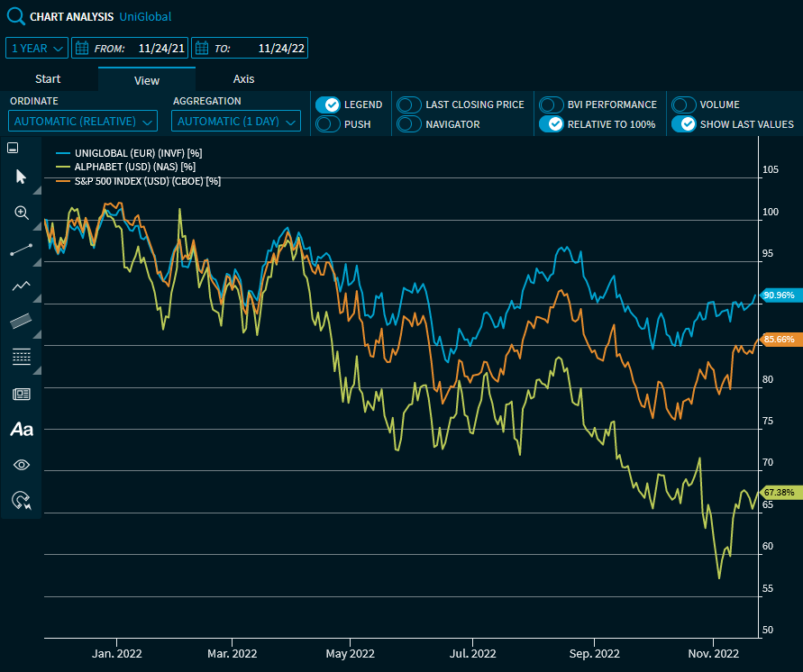Image resolution: width=803 pixels, height=672 pixels.
Task: Activate the zoom magnifier tool
Action: tap(22, 213)
